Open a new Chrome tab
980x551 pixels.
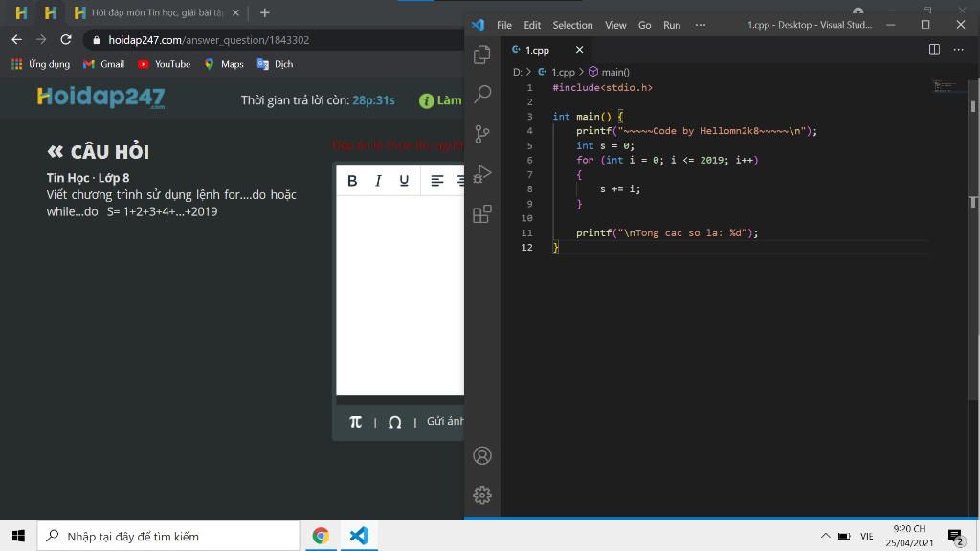[264, 12]
